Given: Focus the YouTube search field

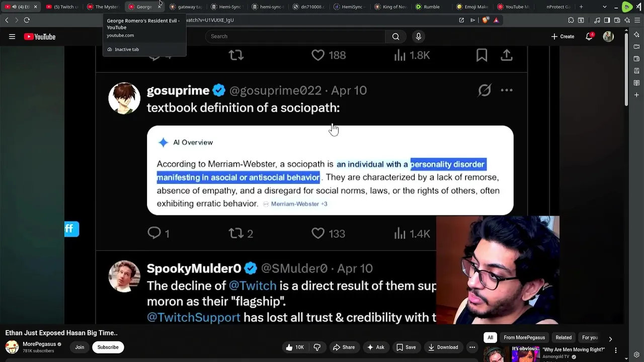Looking at the screenshot, I should point(295,36).
